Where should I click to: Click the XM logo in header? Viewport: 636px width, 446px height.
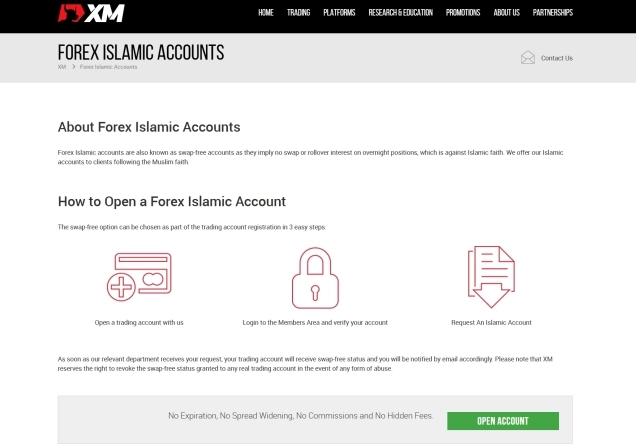tap(91, 13)
